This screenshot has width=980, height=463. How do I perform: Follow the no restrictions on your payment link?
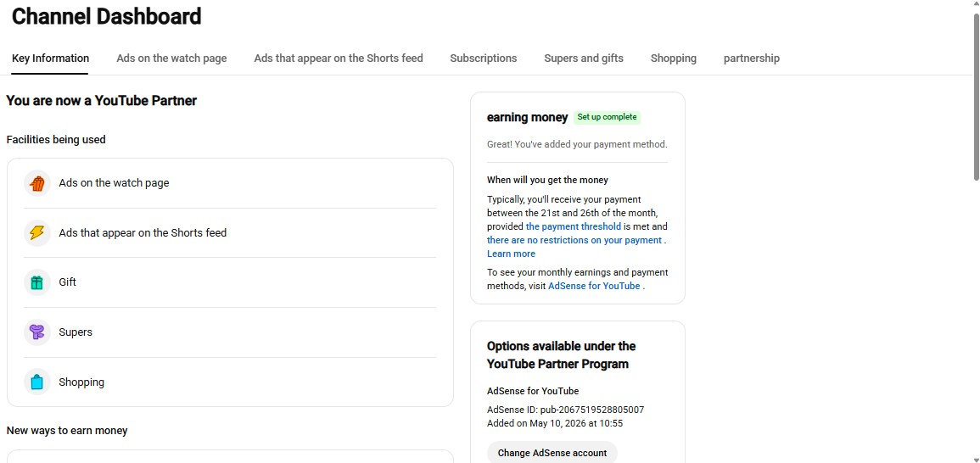click(x=574, y=240)
